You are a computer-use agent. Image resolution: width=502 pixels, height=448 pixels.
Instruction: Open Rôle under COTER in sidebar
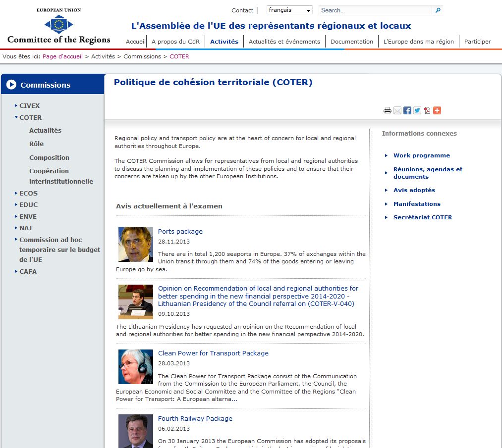pos(37,144)
